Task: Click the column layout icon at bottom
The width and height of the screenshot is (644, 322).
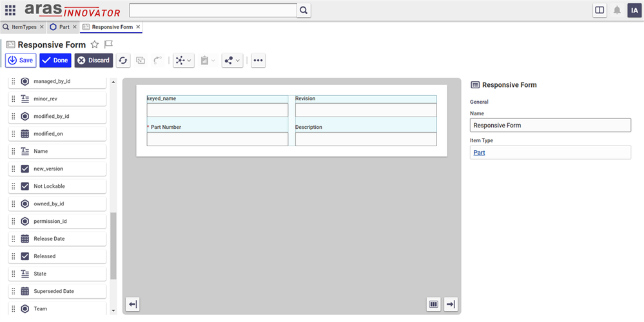Action: pos(434,304)
